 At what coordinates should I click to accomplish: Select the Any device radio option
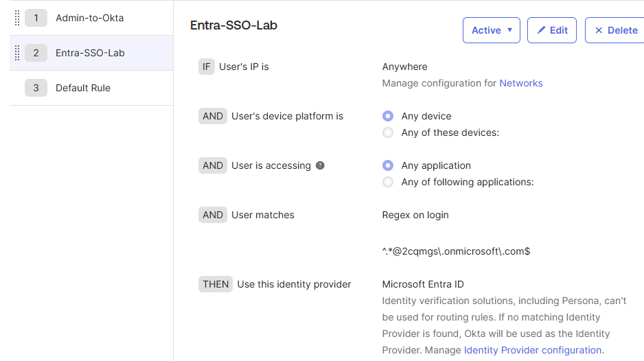click(x=388, y=116)
